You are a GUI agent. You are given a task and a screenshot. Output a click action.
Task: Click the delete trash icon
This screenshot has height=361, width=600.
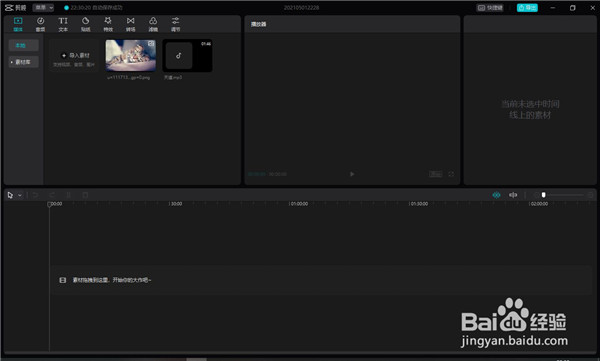[x=85, y=195]
